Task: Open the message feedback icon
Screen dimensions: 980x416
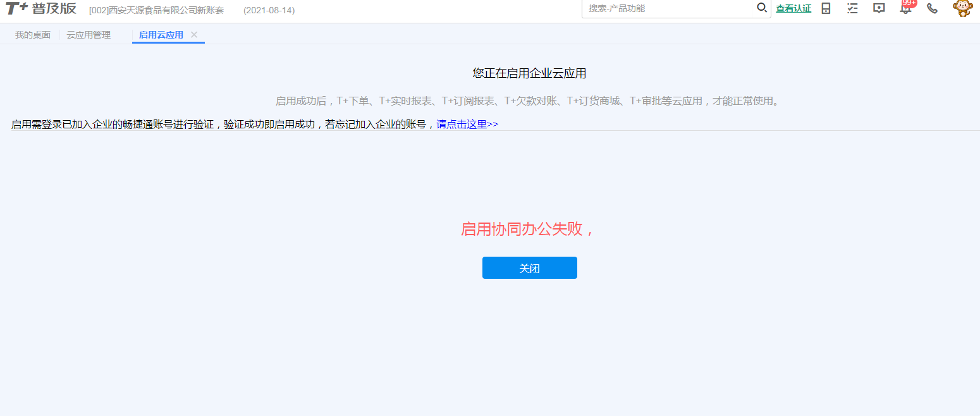Action: (879, 8)
